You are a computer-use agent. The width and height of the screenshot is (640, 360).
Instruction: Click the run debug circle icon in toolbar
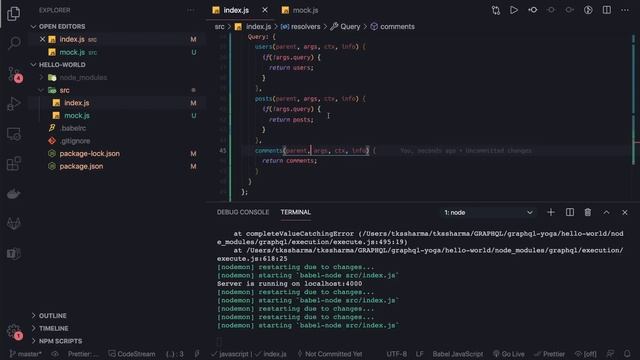point(588,10)
